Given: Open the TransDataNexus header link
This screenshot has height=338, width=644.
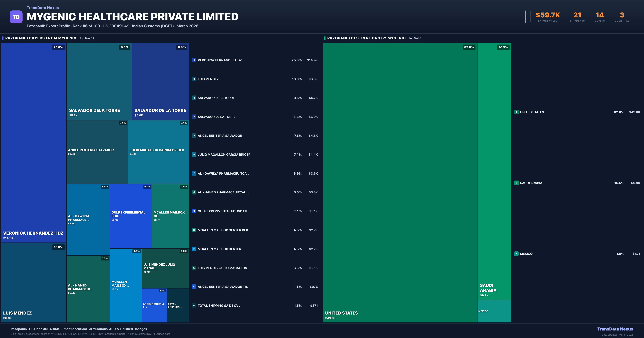Looking at the screenshot, I should pos(43,8).
